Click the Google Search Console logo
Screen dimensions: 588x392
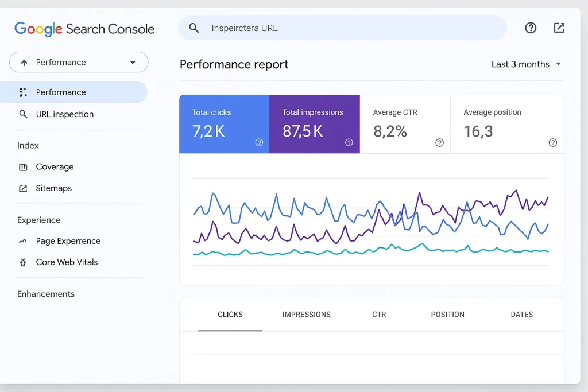[84, 29]
